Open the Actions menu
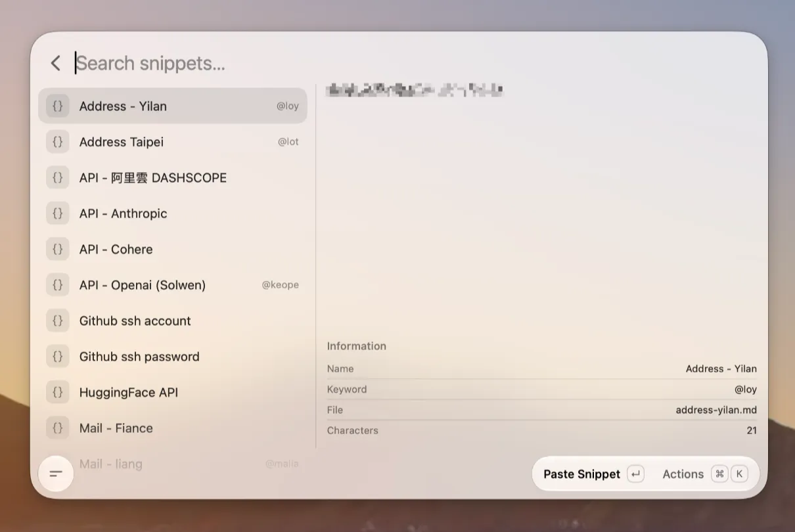The image size is (795, 532). coord(705,474)
